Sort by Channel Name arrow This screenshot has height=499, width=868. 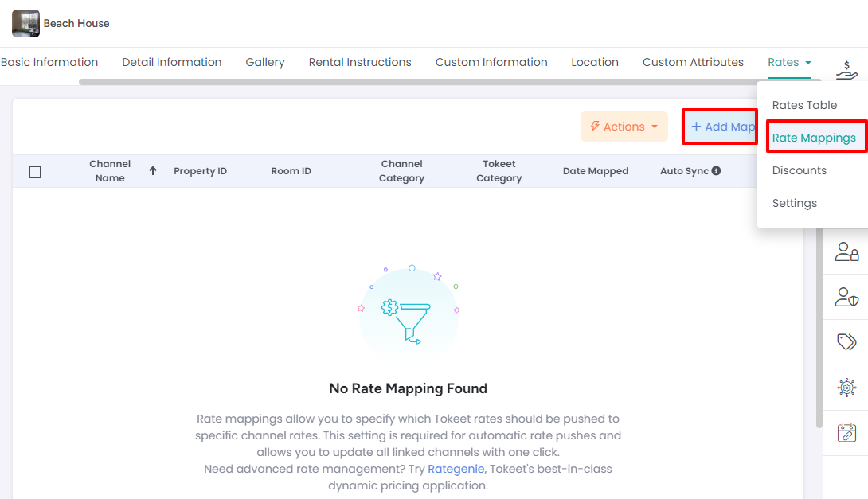tap(153, 171)
